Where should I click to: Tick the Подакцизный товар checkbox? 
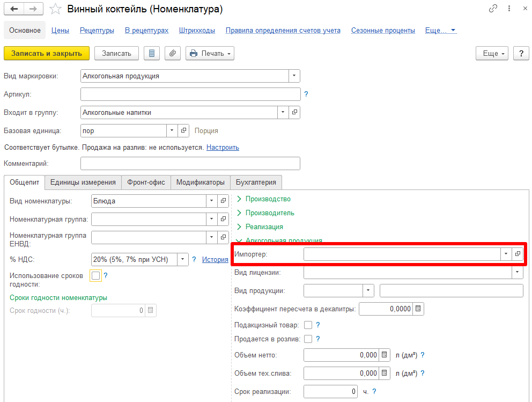click(308, 325)
